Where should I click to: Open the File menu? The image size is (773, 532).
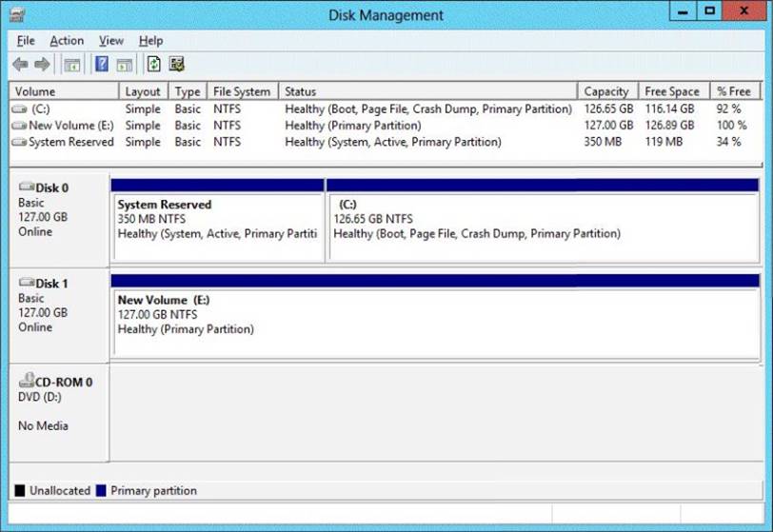pyautogui.click(x=26, y=41)
